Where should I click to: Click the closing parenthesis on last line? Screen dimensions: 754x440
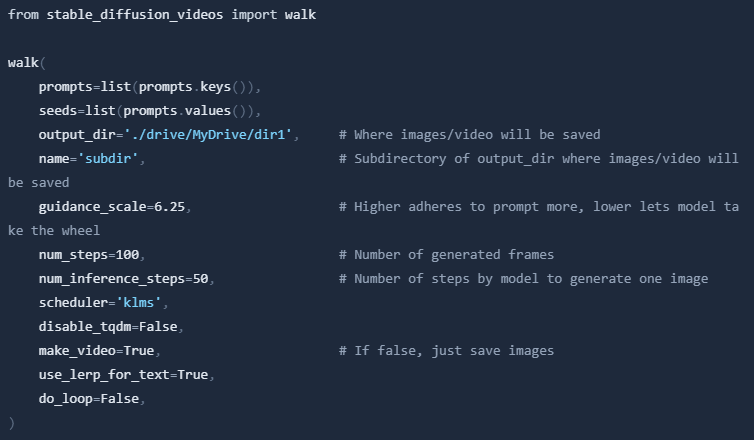[x=11, y=422]
